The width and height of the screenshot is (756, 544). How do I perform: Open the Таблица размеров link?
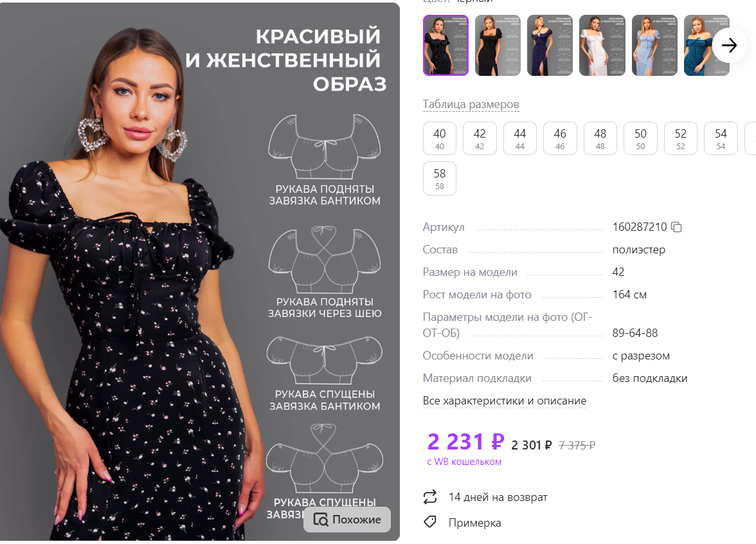point(471,104)
